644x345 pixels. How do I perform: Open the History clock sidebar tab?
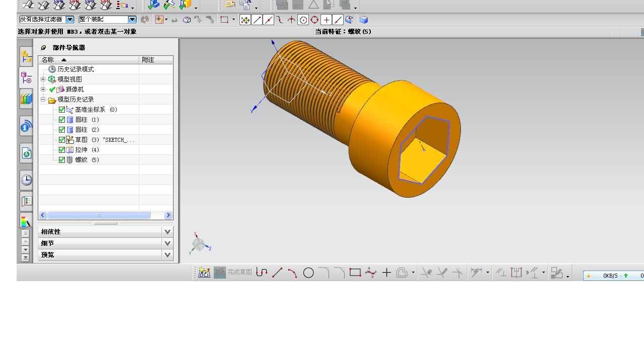pos(26,180)
